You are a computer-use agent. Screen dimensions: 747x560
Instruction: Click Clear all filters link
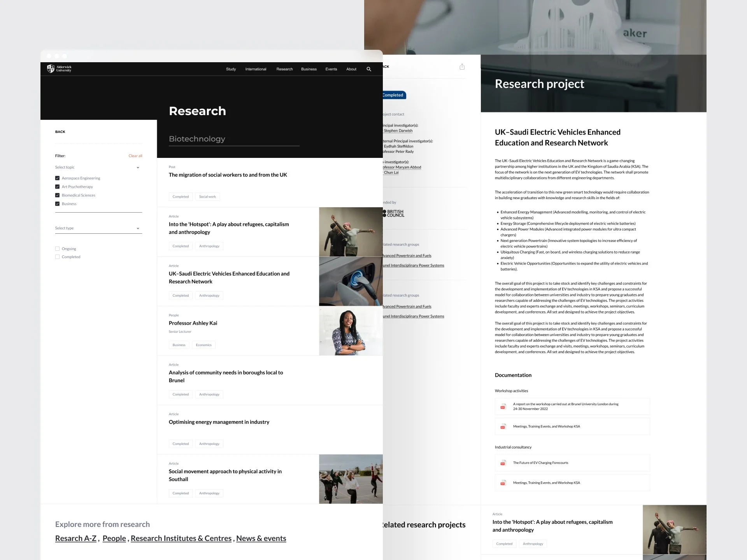[135, 156]
